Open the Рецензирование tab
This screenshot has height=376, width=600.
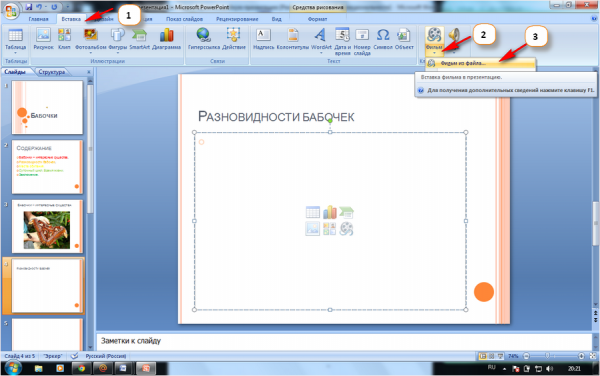click(x=237, y=19)
